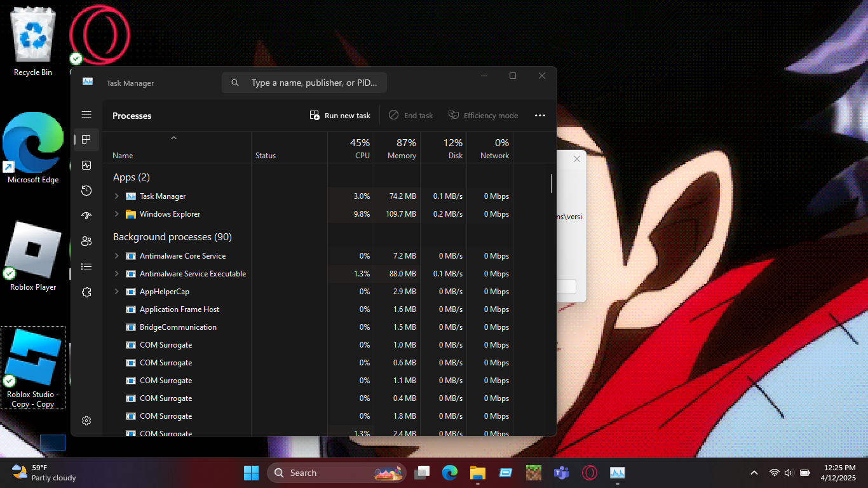Open Task Manager settings gear

pyautogui.click(x=86, y=421)
